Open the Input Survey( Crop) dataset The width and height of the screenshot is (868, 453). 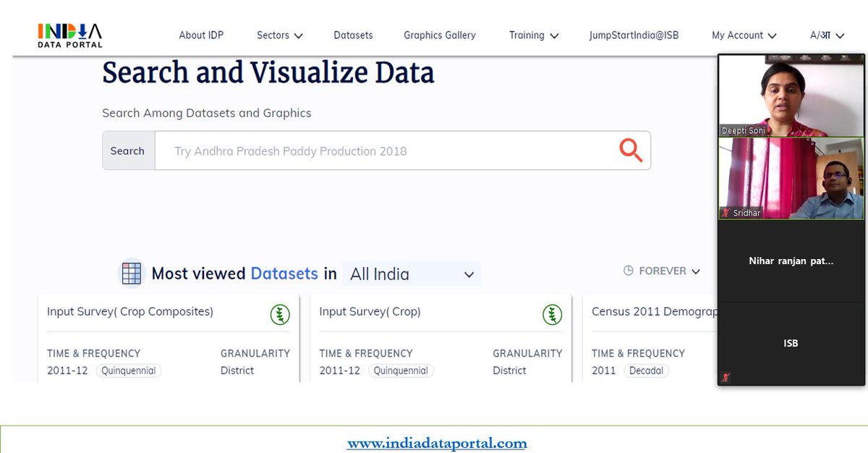370,312
